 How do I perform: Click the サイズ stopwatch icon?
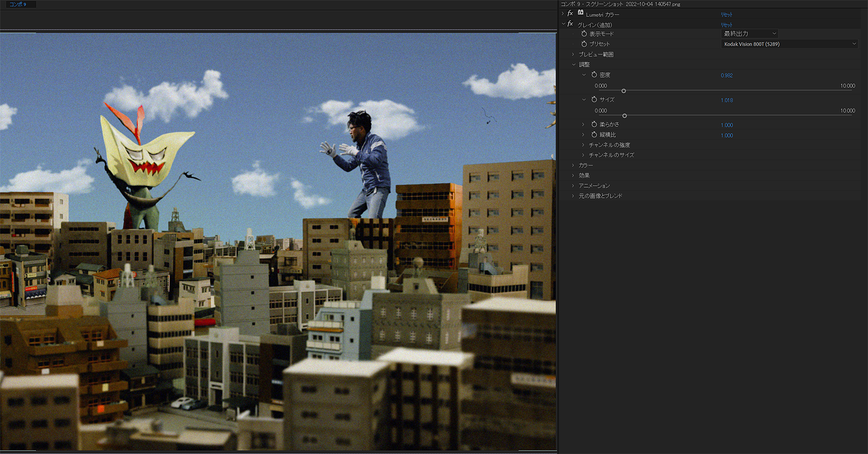click(594, 99)
